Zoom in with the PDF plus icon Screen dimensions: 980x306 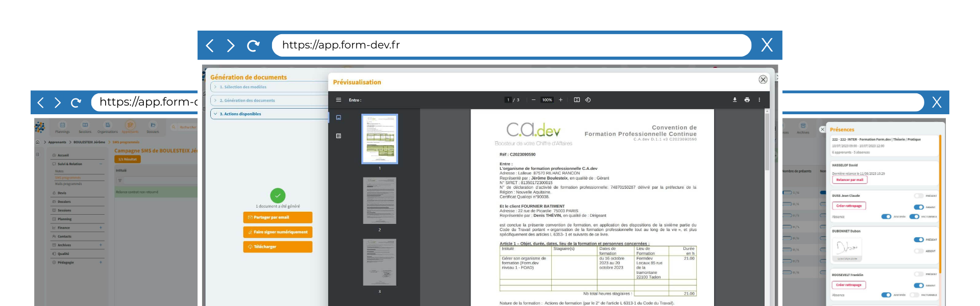tap(560, 100)
